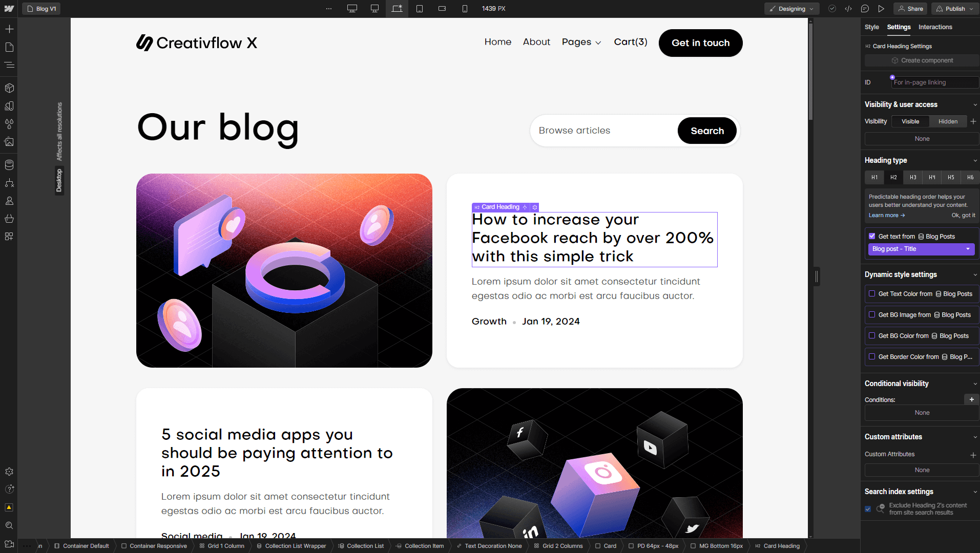The height and width of the screenshot is (553, 980).
Task: Open the Assets panel
Action: (9, 142)
